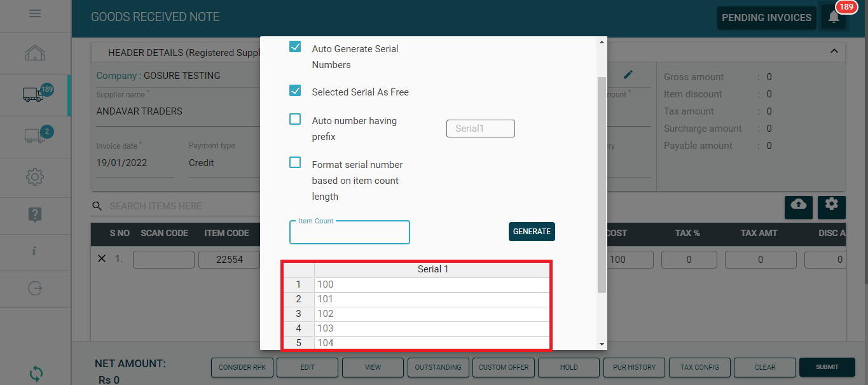Select serial cell with value 102
Image resolution: width=868 pixels, height=385 pixels.
432,314
